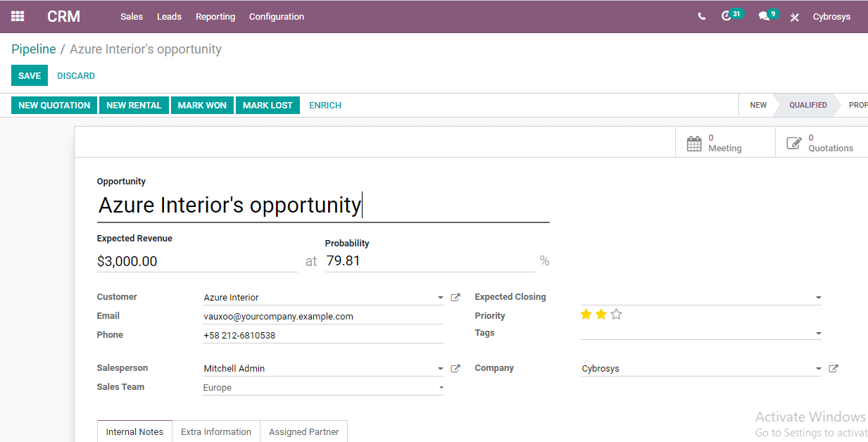Expand the Company dropdown arrow
The width and height of the screenshot is (868, 442).
point(818,369)
